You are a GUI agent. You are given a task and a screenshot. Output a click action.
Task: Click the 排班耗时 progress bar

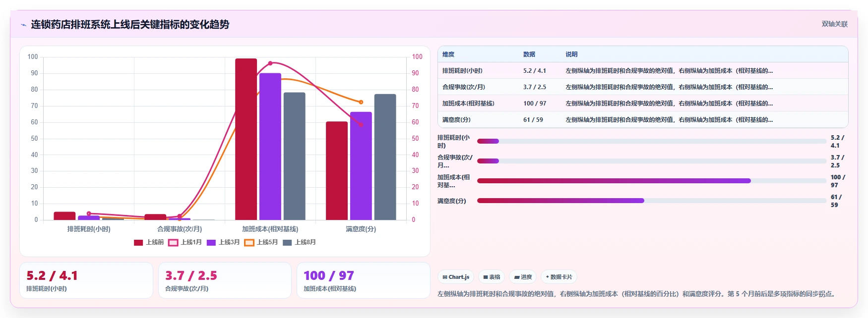pos(652,141)
